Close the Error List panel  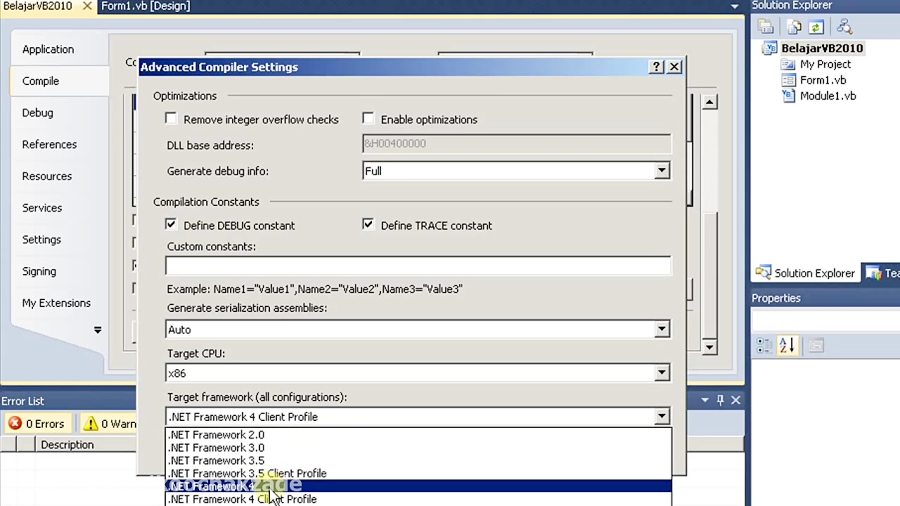736,400
